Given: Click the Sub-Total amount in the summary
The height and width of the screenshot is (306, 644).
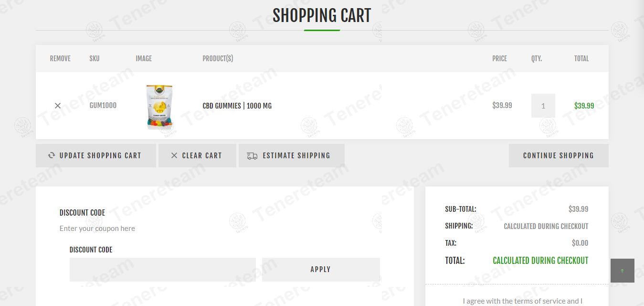Looking at the screenshot, I should pyautogui.click(x=578, y=209).
